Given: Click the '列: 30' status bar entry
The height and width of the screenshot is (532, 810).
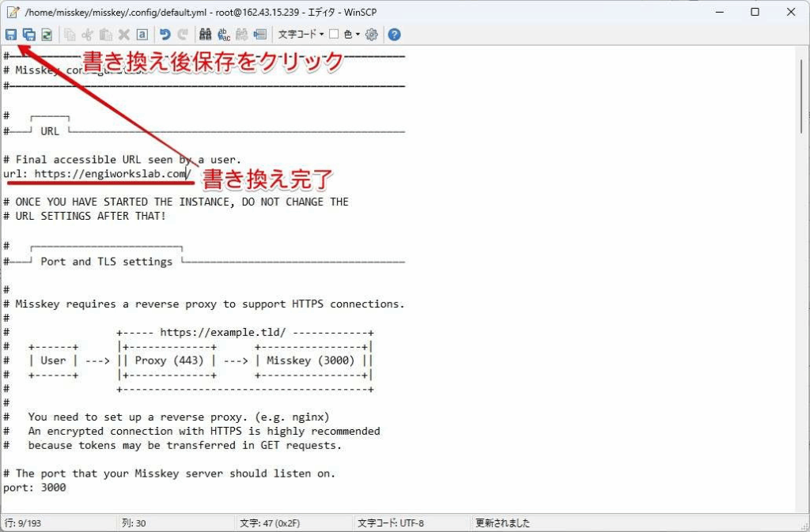Looking at the screenshot, I should click(x=134, y=523).
